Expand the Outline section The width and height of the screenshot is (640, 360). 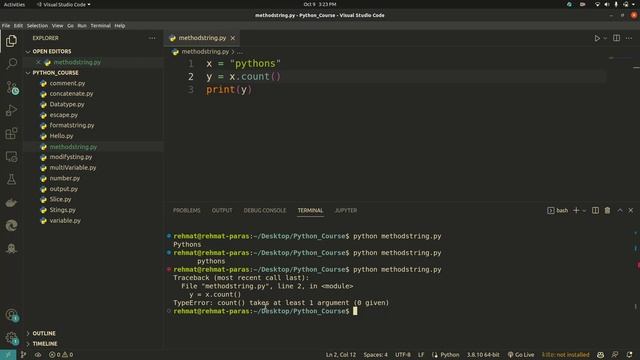click(x=44, y=333)
